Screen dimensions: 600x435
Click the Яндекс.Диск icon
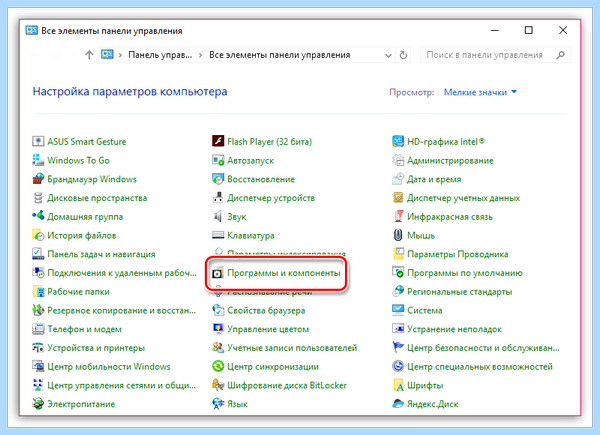(x=398, y=404)
